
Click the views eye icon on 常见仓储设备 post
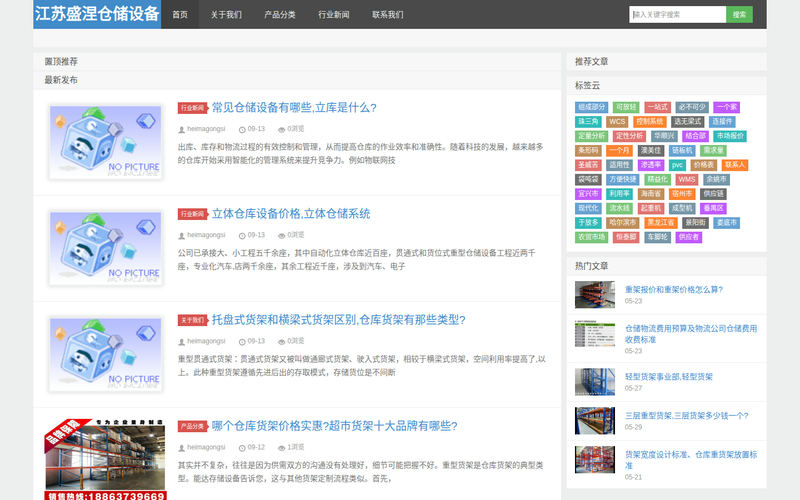click(281, 130)
